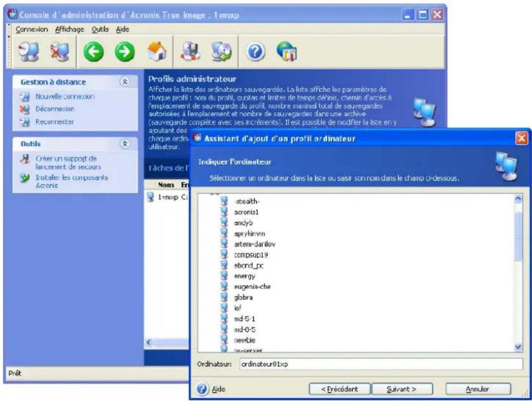Click the Home house toolbar icon
Viewport: 532px width, 401px height.
pos(156,52)
